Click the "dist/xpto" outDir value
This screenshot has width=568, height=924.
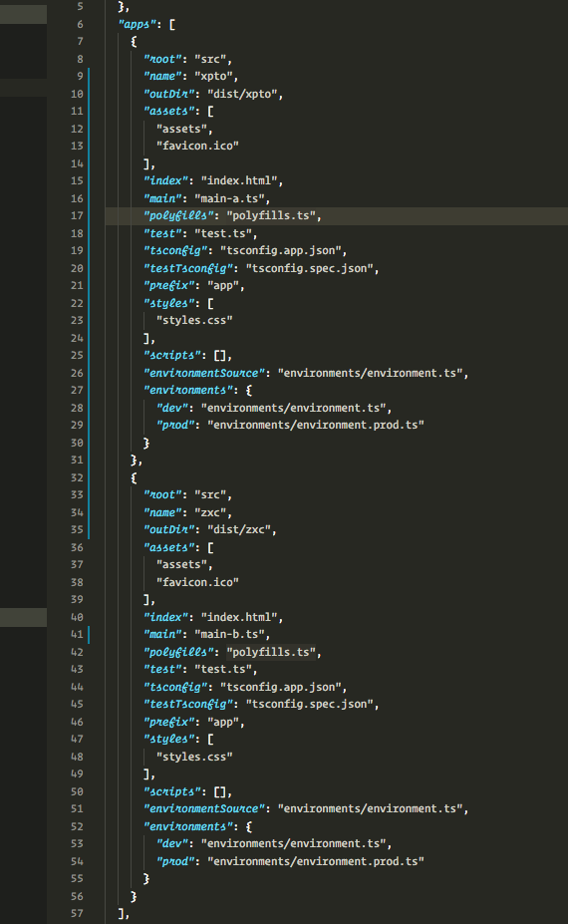[x=242, y=94]
